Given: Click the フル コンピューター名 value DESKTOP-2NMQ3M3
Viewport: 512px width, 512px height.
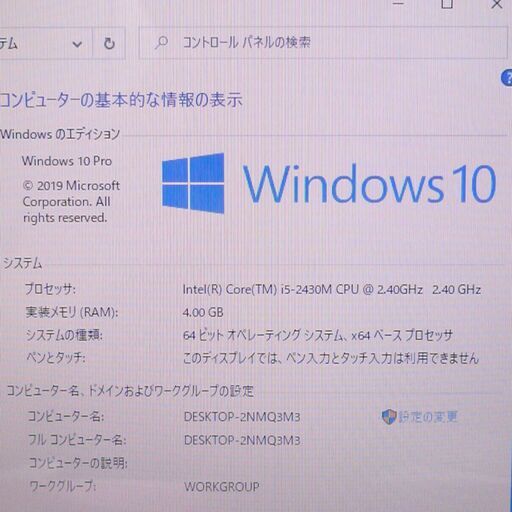Looking at the screenshot, I should click(242, 440).
